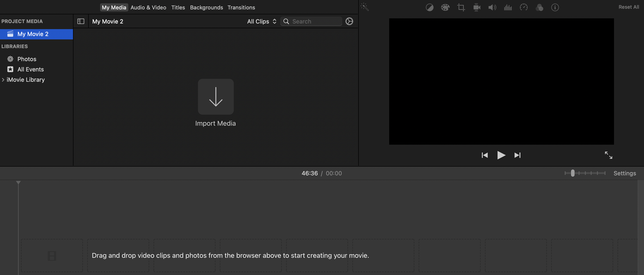
Task: Drag the timeline zoom slider
Action: click(x=573, y=173)
